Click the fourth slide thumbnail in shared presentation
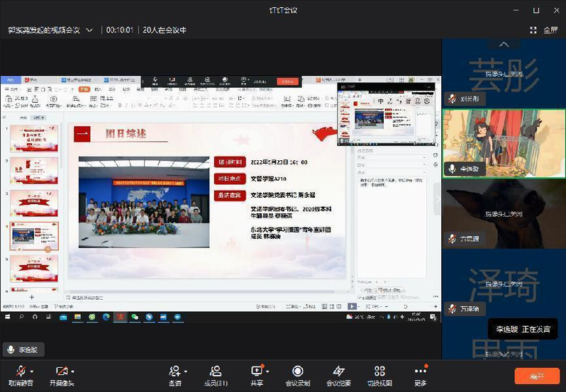This screenshot has width=566, height=392. pyautogui.click(x=34, y=235)
